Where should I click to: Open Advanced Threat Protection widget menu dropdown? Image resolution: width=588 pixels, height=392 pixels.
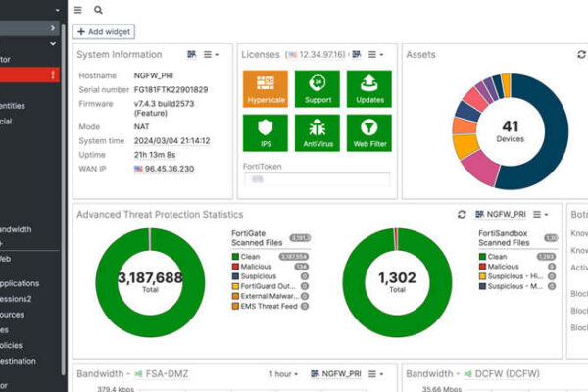[540, 215]
